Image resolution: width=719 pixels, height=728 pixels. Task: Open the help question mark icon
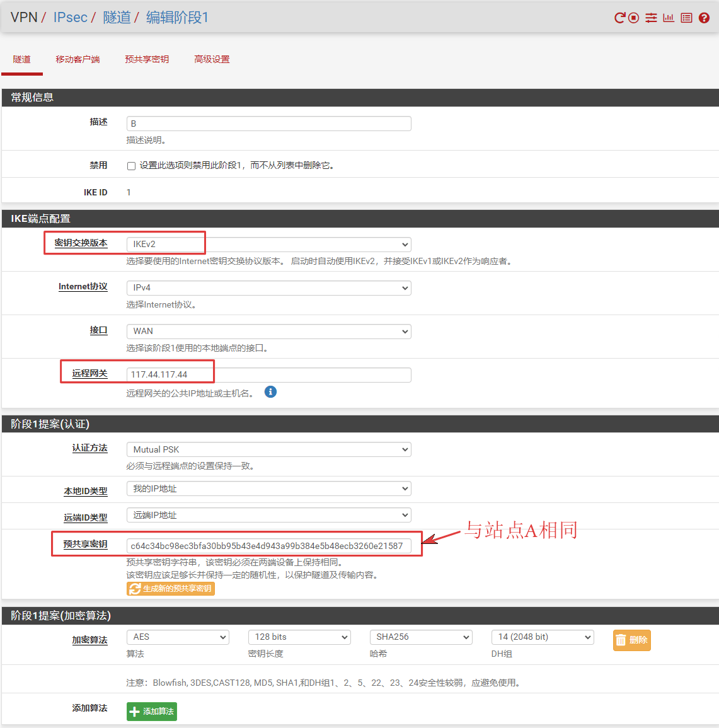(x=704, y=18)
